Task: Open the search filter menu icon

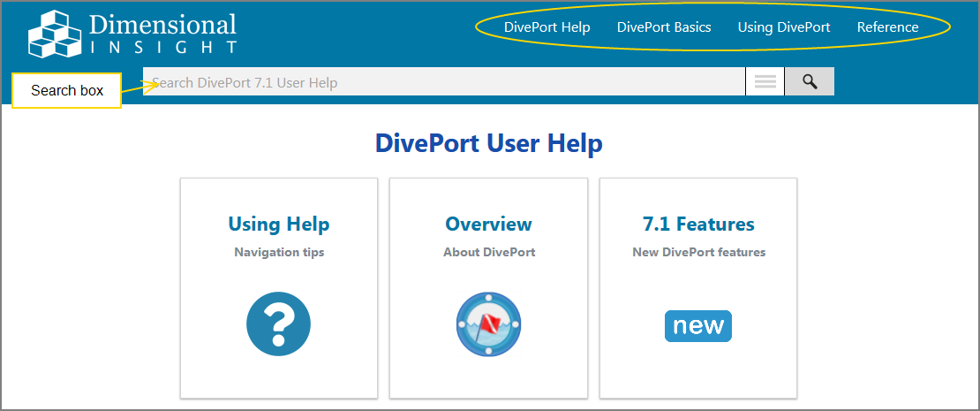Action: [x=765, y=81]
